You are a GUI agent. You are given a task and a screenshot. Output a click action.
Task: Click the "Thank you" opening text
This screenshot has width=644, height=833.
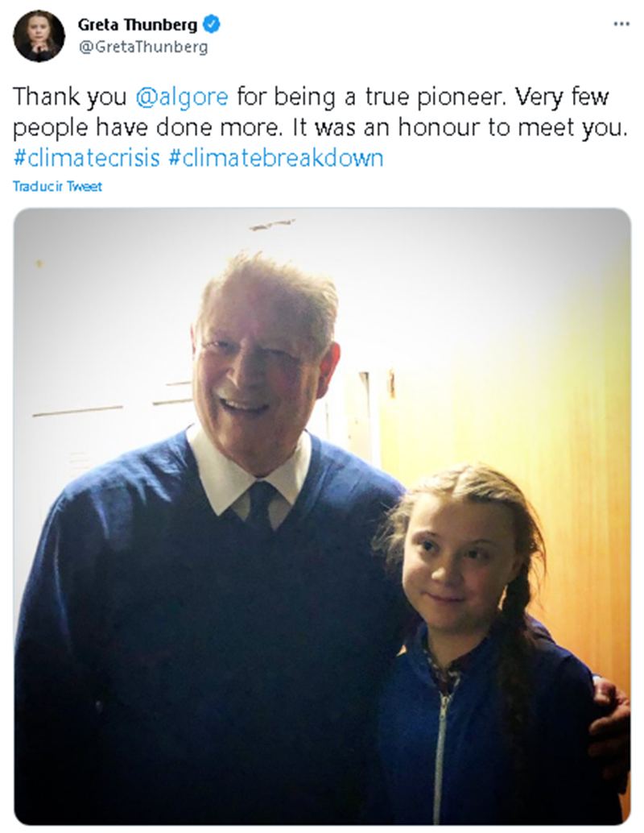pyautogui.click(x=70, y=97)
